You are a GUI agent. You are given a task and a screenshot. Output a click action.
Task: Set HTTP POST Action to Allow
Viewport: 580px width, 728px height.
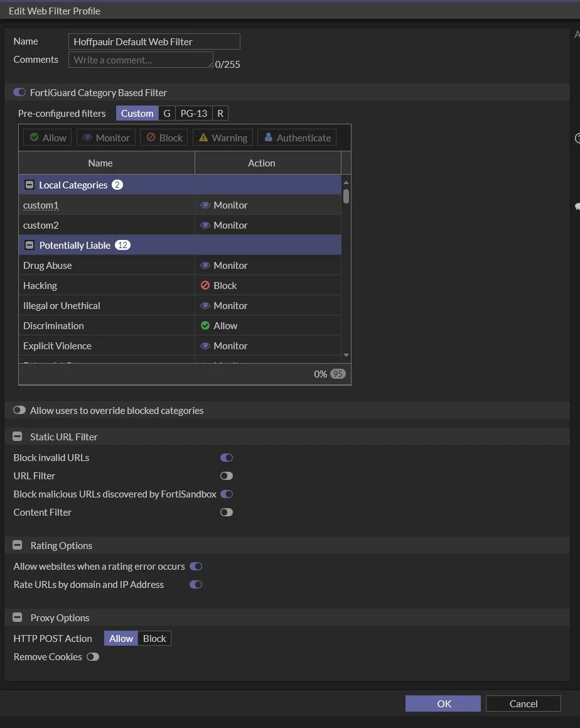(x=121, y=638)
